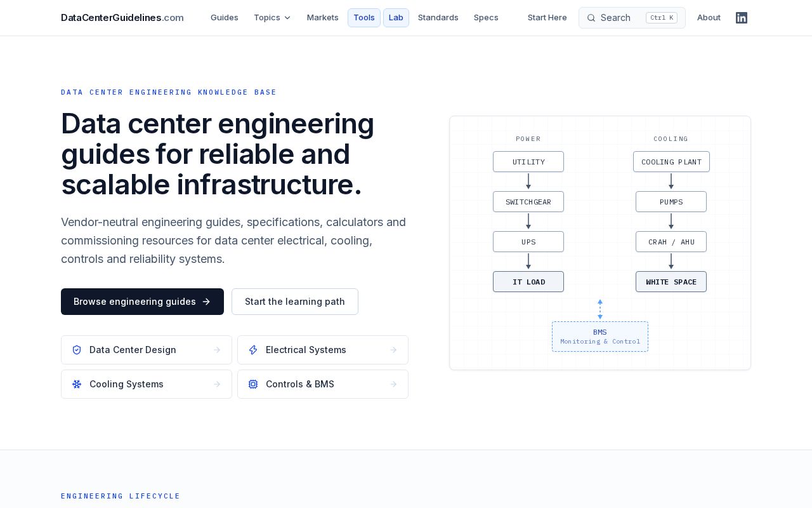The height and width of the screenshot is (508, 812).
Task: Click the CRAH / AHU diagram box
Action: tap(671, 242)
